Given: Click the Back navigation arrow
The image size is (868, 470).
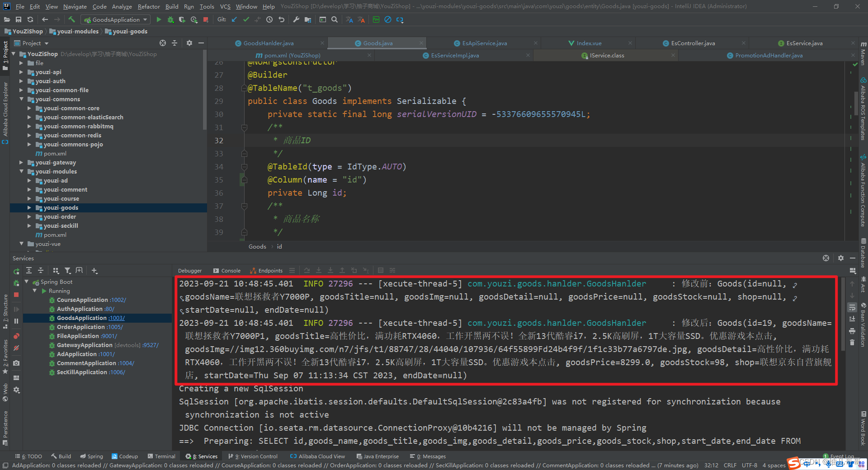Looking at the screenshot, I should (45, 19).
